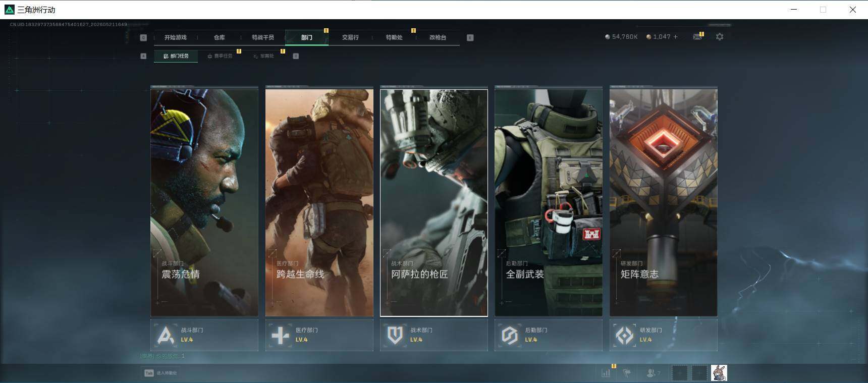868x383 pixels.
Task: Open the 赛季任务 sub-tab
Action: [220, 56]
